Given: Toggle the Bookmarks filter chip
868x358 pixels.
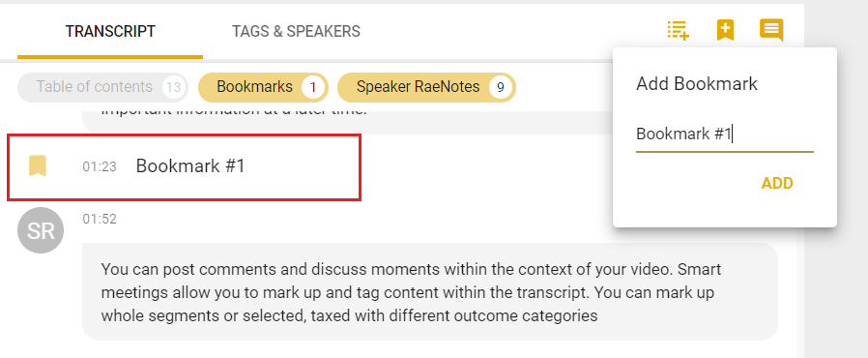Looking at the screenshot, I should click(x=263, y=87).
